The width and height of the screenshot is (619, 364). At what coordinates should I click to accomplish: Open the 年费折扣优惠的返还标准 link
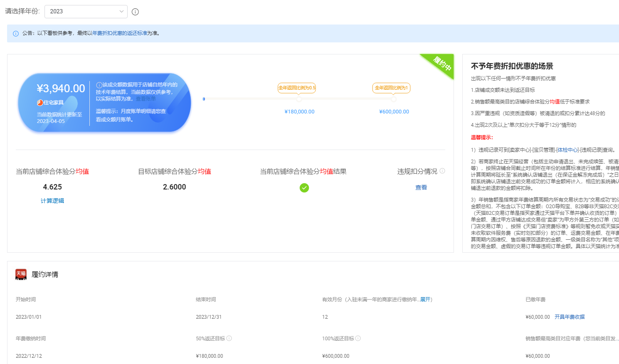tap(119, 33)
